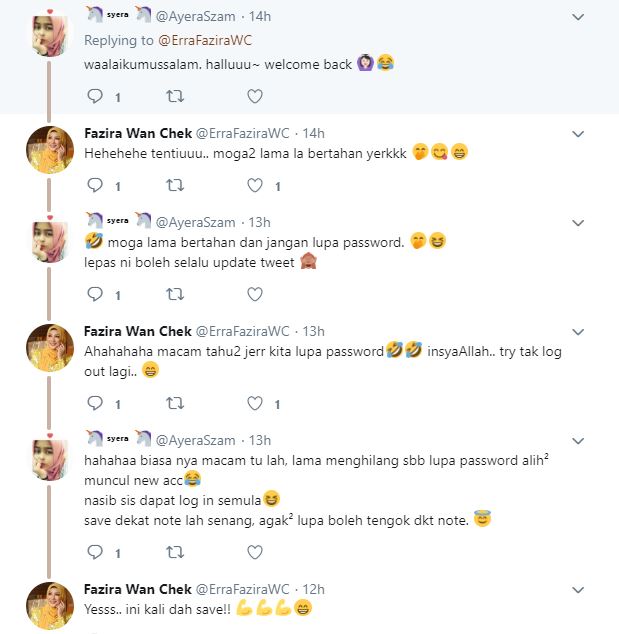Reply to the 'Ahahahaha macam tahu2' tweet
This screenshot has height=634, width=619.
pyautogui.click(x=96, y=404)
